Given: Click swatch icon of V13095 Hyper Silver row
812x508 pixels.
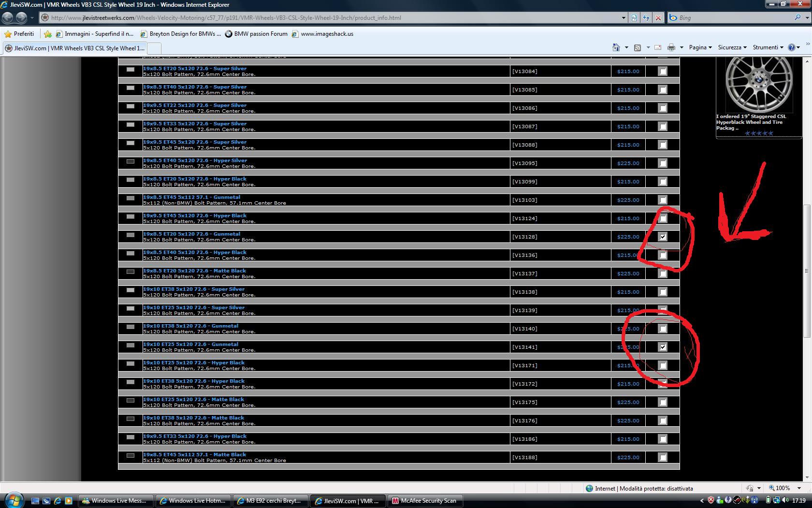Looking at the screenshot, I should click(x=130, y=161).
